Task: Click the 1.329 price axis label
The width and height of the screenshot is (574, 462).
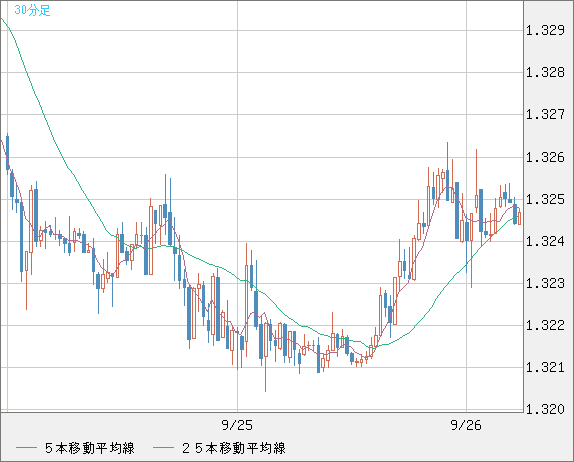Action: tap(545, 30)
